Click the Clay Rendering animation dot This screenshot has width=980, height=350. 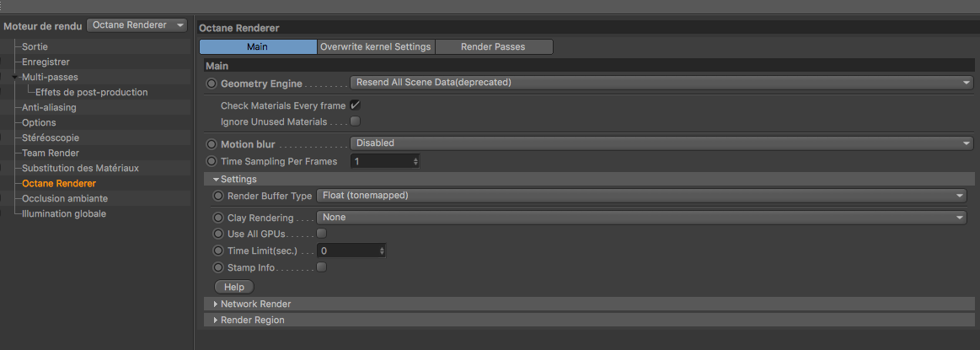click(218, 218)
